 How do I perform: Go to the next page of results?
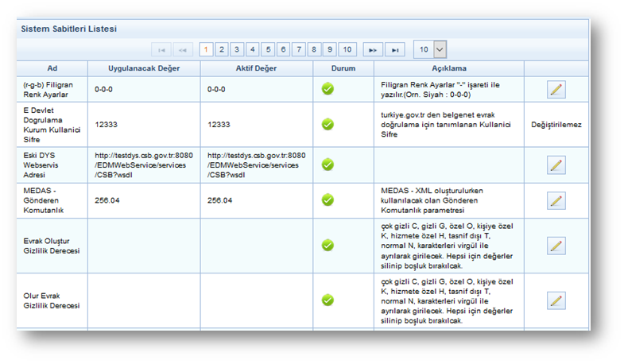[x=373, y=50]
